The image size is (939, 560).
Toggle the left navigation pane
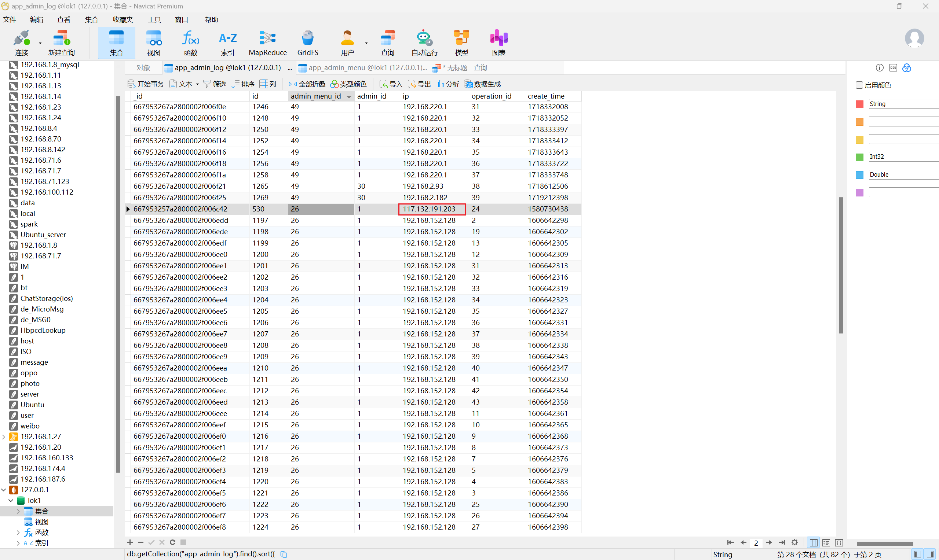pos(917,554)
